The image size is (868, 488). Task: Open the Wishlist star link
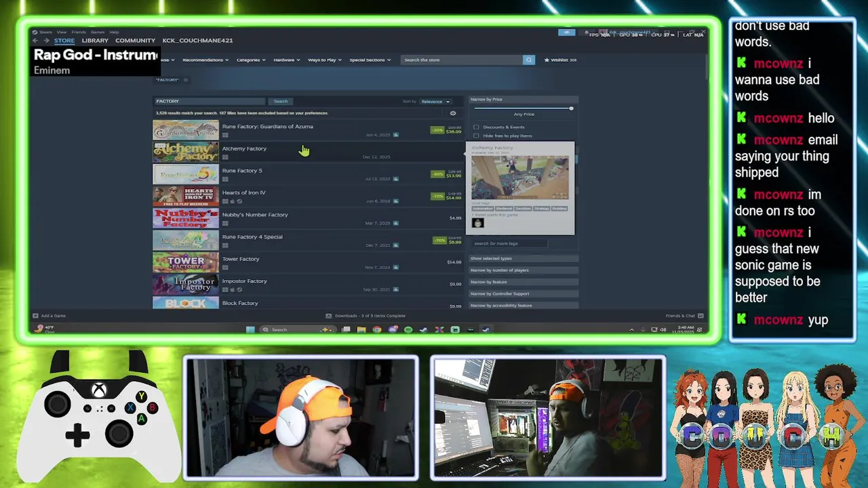click(560, 60)
